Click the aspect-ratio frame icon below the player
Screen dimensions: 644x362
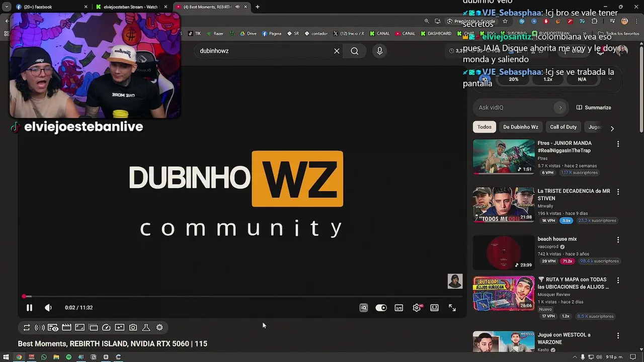(79, 327)
